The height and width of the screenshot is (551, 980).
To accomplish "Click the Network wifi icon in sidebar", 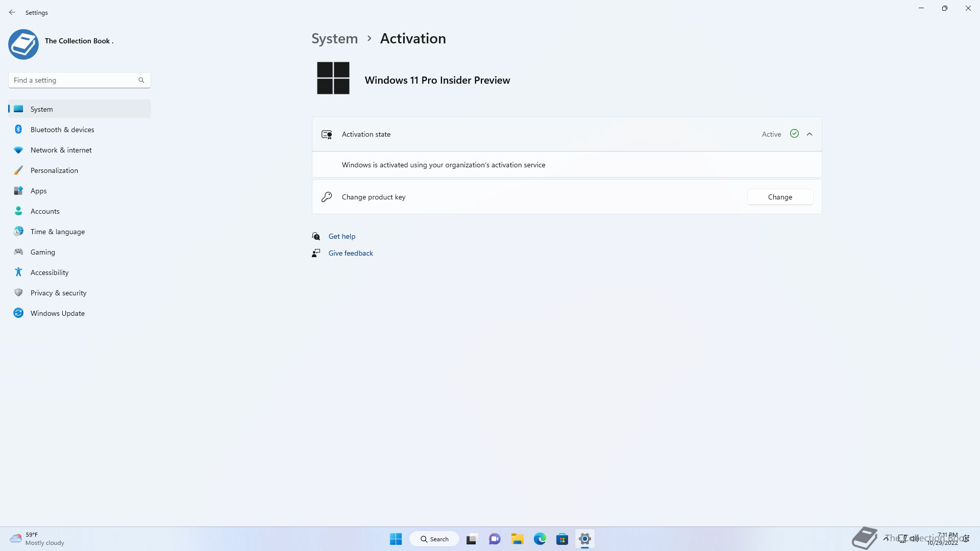I will 18,150.
